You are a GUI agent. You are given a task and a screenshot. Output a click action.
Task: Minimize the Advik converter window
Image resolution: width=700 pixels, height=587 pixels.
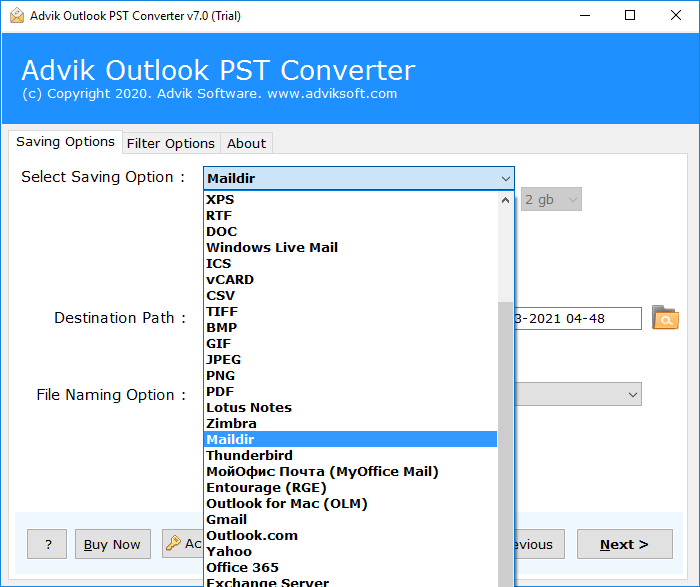tap(585, 16)
